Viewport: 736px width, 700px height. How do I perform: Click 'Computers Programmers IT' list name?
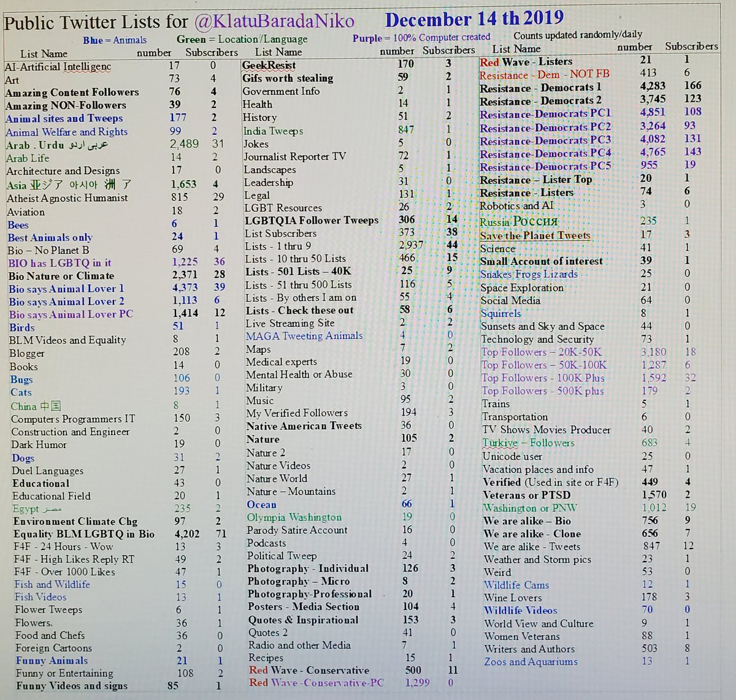point(73,419)
